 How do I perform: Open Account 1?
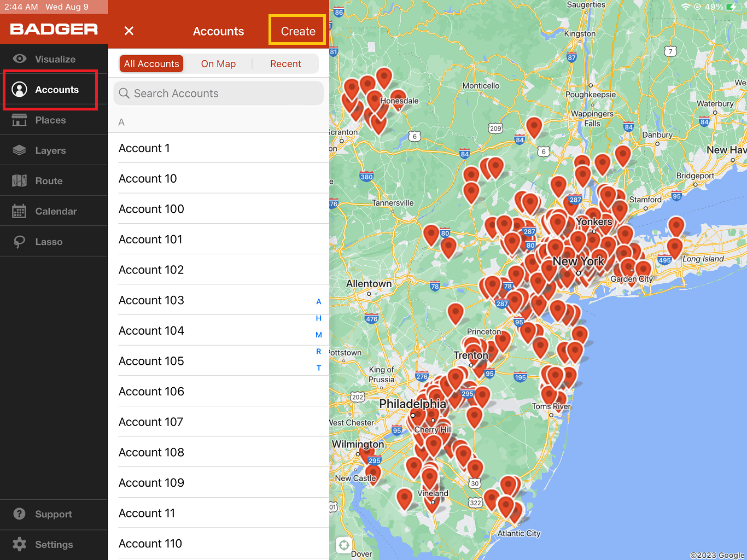pyautogui.click(x=219, y=148)
